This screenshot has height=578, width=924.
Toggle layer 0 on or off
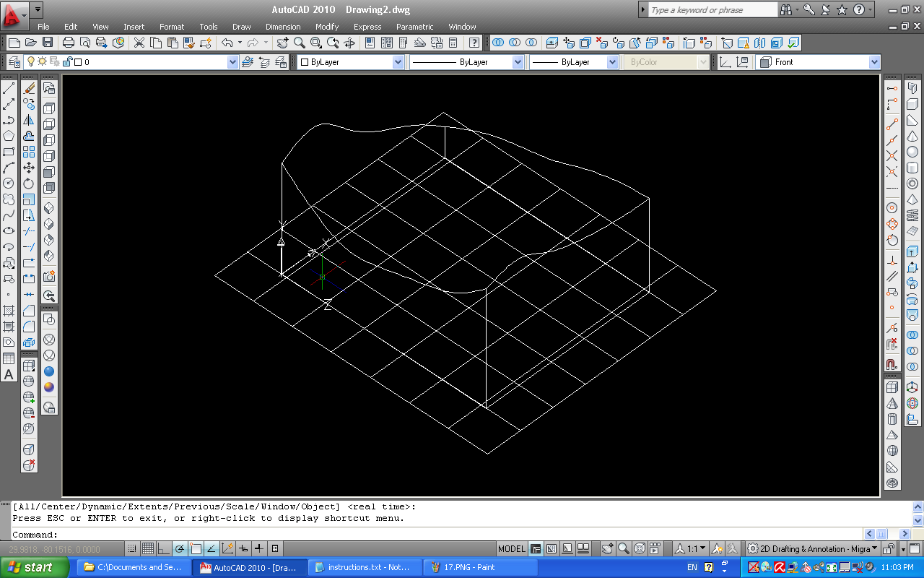click(x=31, y=62)
